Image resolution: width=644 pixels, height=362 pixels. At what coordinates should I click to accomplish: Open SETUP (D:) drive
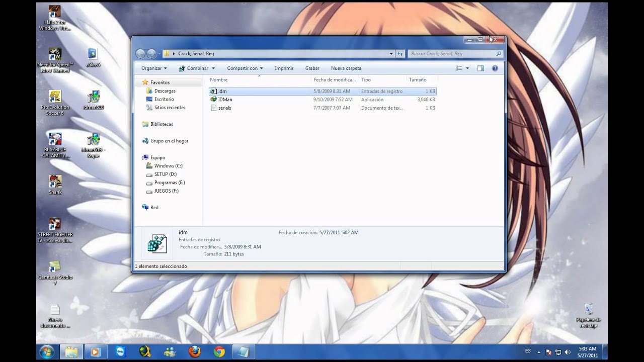[165, 174]
